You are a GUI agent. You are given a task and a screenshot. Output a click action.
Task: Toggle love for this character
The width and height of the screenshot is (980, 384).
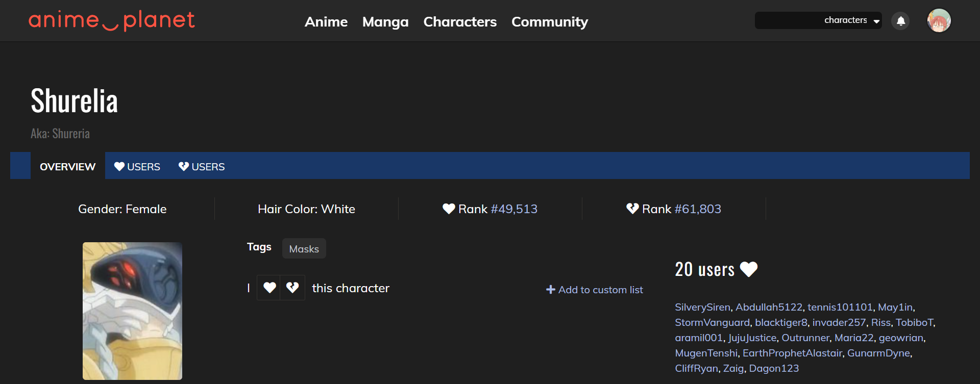269,288
